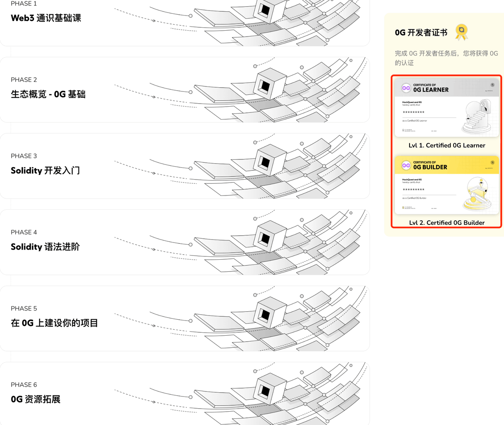504x425 pixels.
Task: View the 0G LEARNER certificate thumbnail
Action: coord(447,108)
